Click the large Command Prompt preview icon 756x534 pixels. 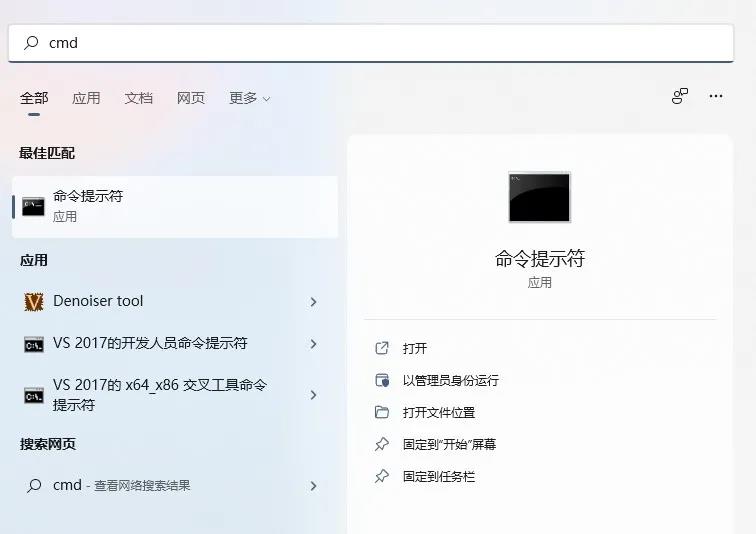pos(539,197)
